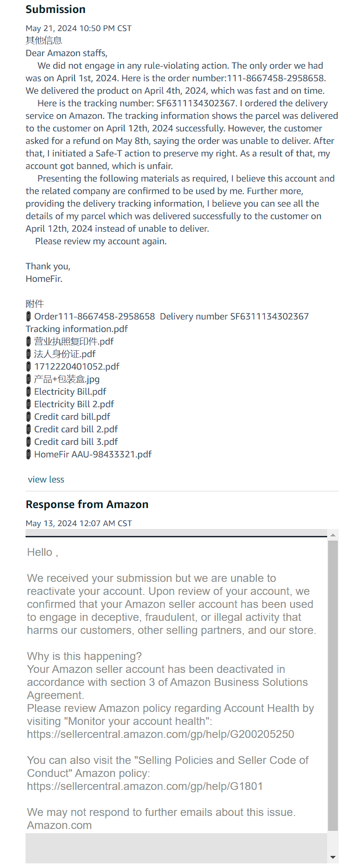Open Credit card bill 2.pdf attachment
The height and width of the screenshot is (868, 348).
[76, 430]
